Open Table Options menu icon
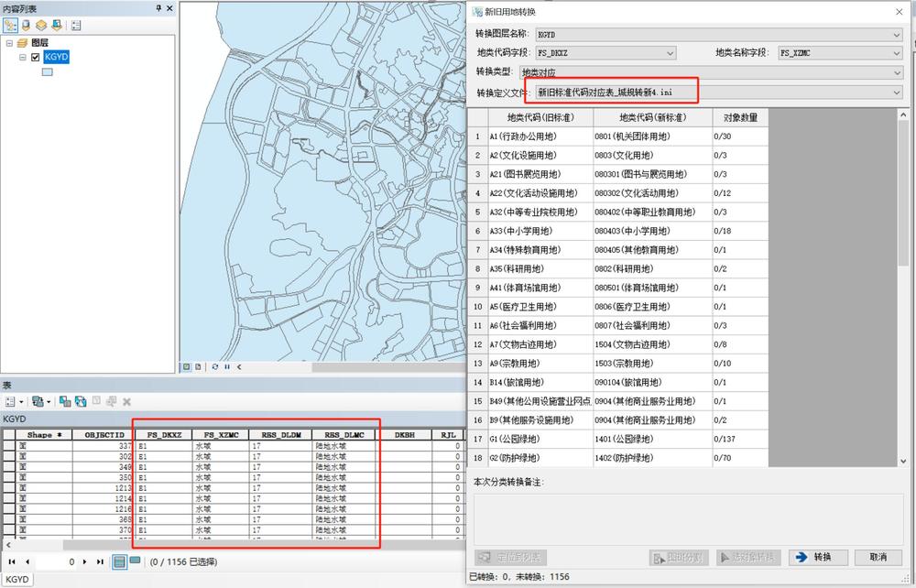This screenshot has height=588, width=916. point(10,402)
